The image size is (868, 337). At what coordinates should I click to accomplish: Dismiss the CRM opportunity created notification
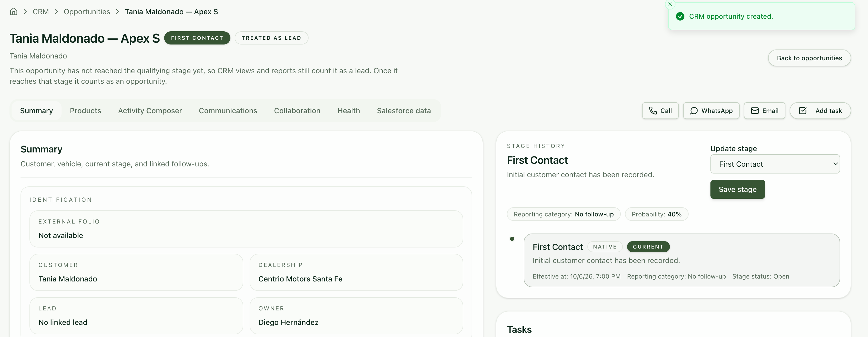point(670,4)
